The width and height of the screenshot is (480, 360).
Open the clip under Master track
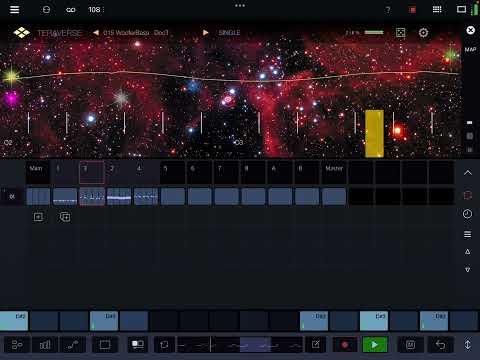pyautogui.click(x=334, y=196)
